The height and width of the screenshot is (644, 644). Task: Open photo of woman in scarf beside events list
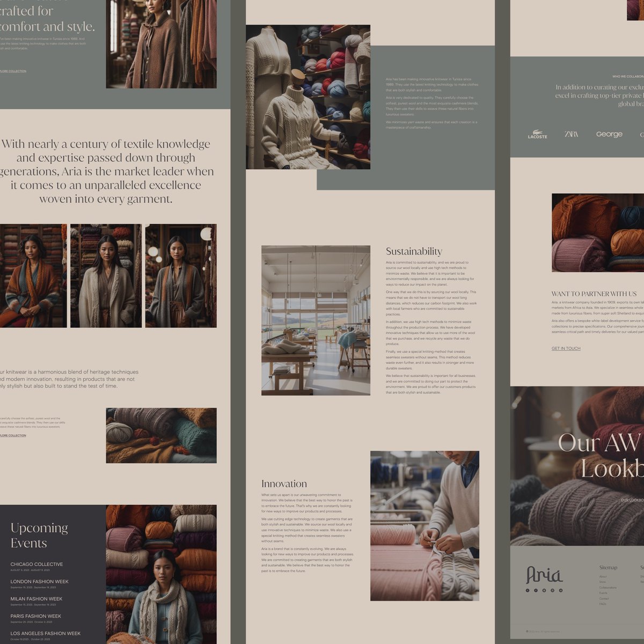[162, 574]
